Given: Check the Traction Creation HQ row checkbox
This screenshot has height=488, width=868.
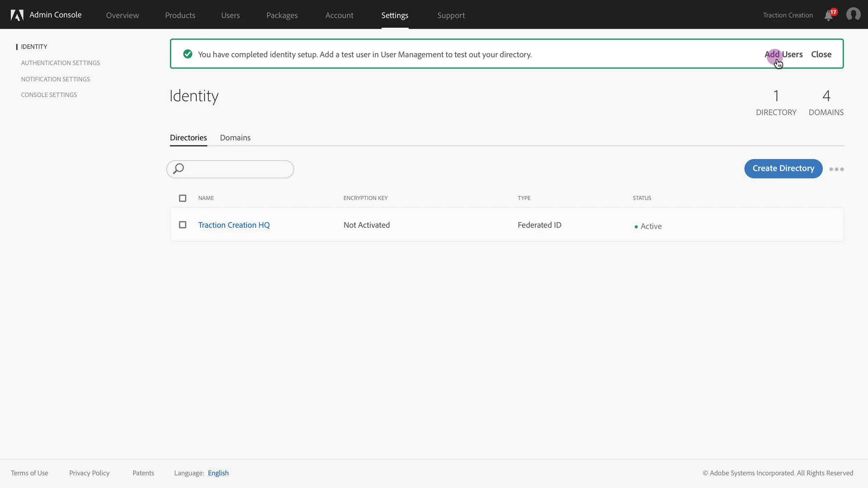Looking at the screenshot, I should click(x=182, y=225).
